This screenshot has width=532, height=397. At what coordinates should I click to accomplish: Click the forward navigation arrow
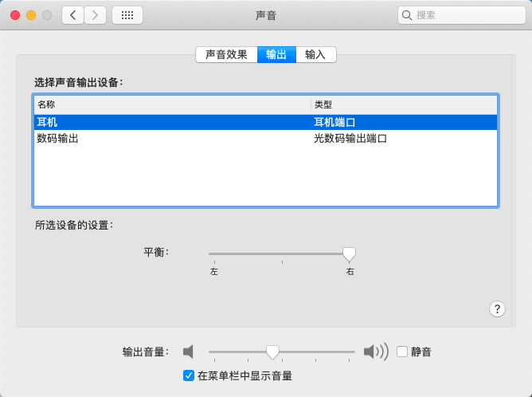[x=96, y=15]
